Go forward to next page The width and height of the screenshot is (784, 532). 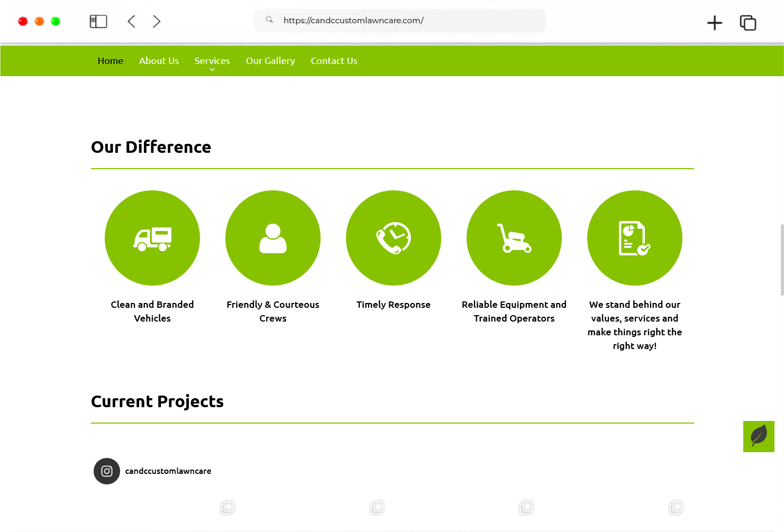tap(157, 21)
